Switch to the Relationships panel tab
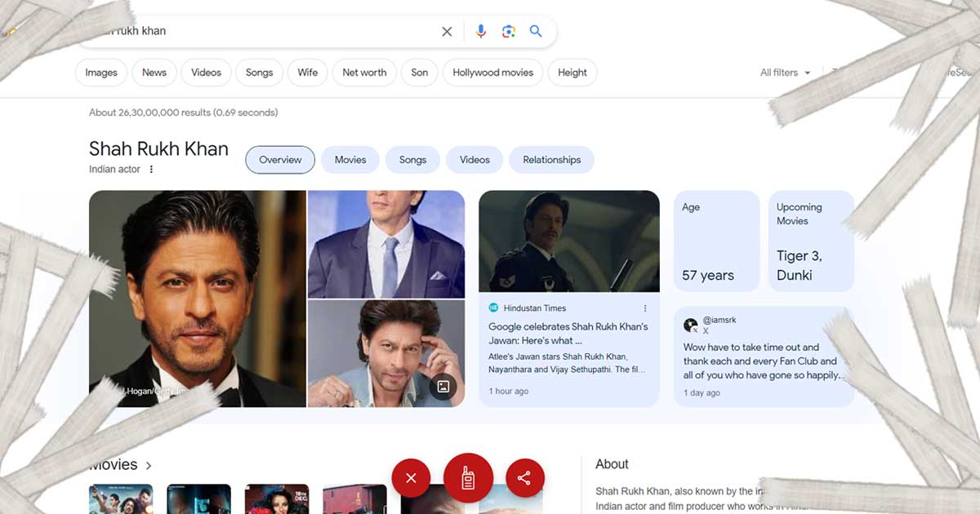This screenshot has height=514, width=980. point(552,160)
